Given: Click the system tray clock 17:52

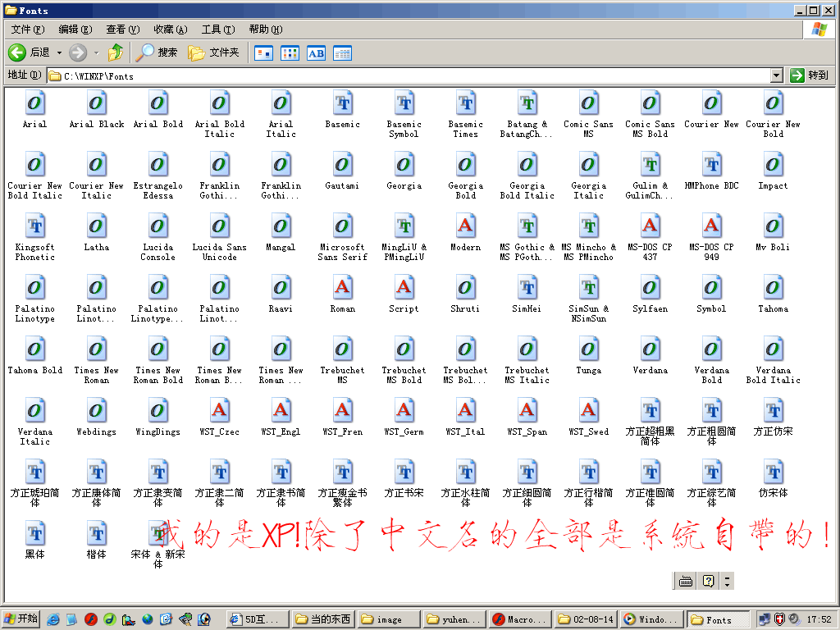Looking at the screenshot, I should pos(819,619).
